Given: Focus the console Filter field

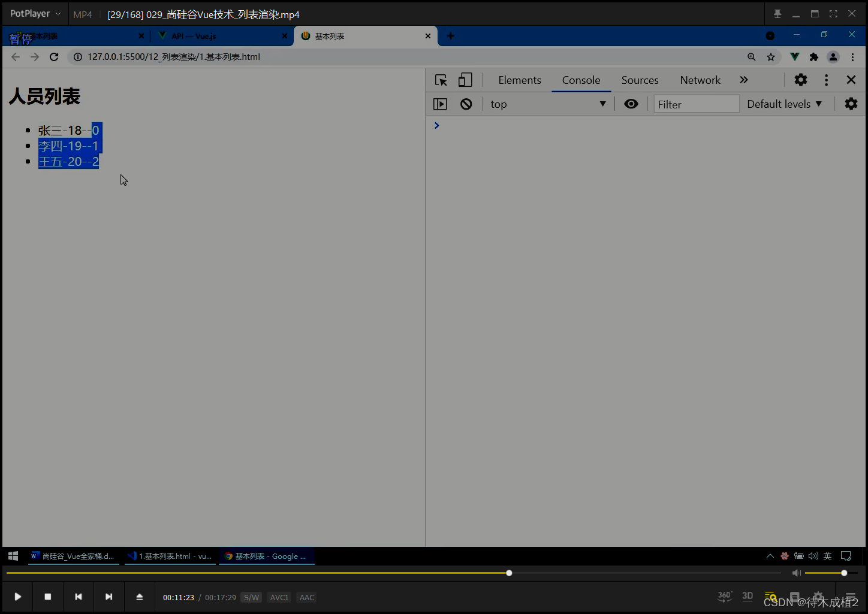Looking at the screenshot, I should [x=697, y=104].
